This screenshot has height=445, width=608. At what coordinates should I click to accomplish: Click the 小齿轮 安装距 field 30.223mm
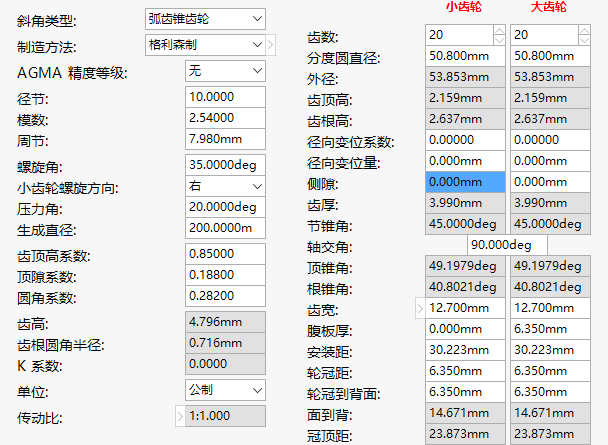pos(465,350)
